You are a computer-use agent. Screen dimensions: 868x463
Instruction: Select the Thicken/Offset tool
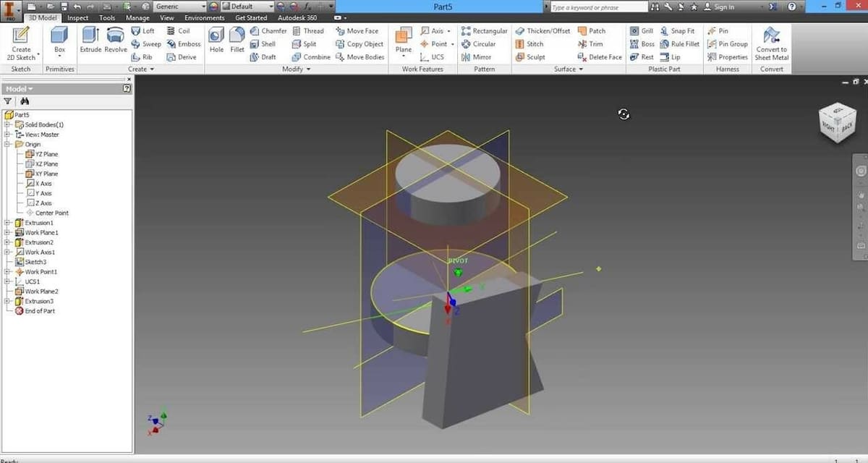pos(542,31)
